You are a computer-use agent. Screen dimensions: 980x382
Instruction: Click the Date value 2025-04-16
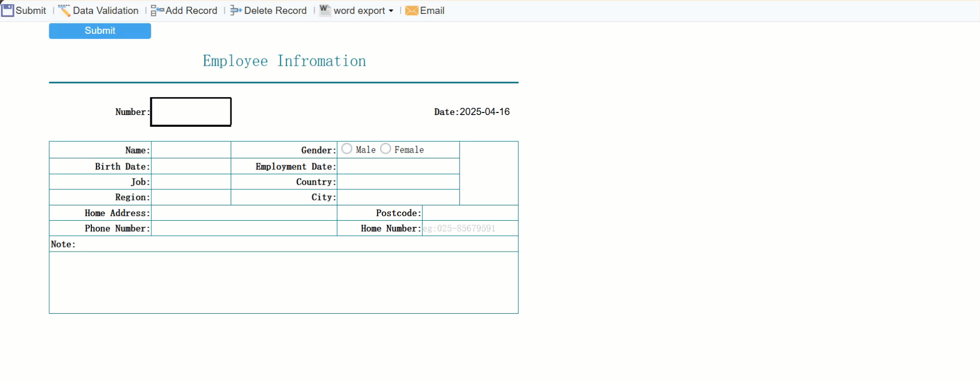click(485, 112)
